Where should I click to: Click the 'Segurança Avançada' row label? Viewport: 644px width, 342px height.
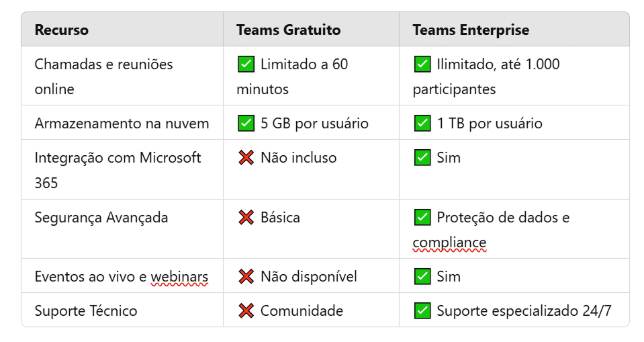pyautogui.click(x=101, y=217)
